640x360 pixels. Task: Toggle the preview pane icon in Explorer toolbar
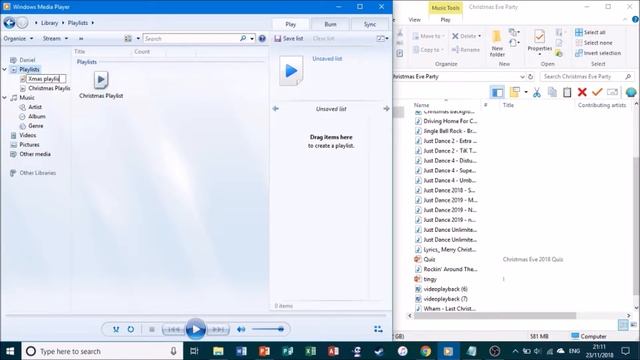(497, 92)
